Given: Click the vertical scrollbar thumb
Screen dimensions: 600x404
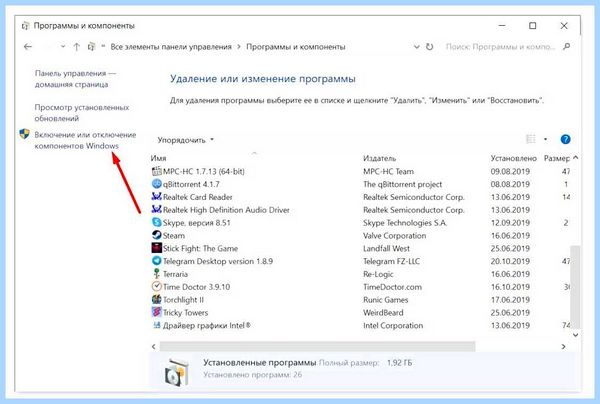Looking at the screenshot, I should 575,287.
